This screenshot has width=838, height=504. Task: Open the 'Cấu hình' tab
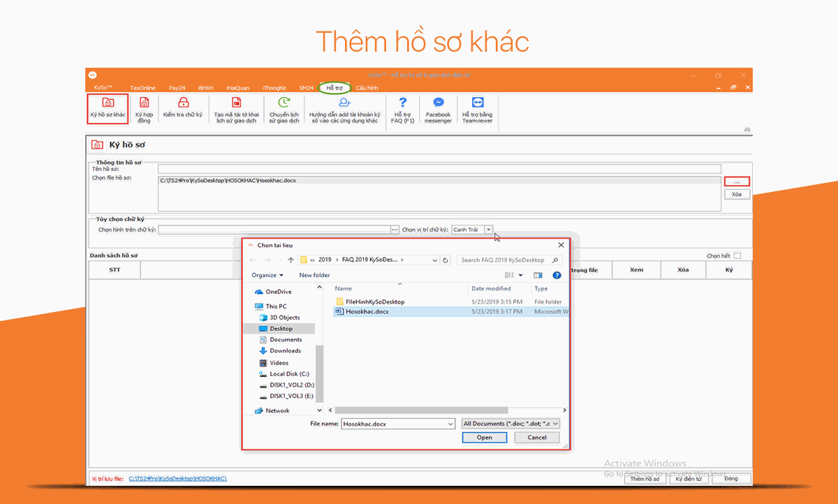(367, 88)
